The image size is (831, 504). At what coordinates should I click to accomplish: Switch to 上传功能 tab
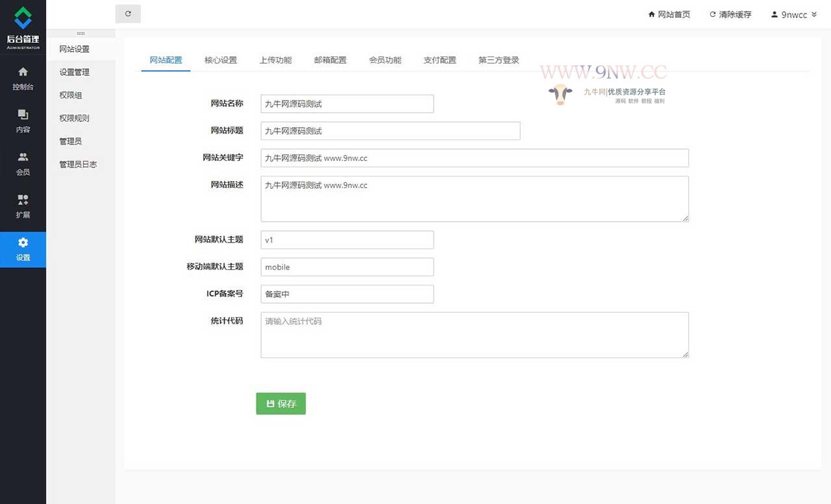click(x=275, y=60)
